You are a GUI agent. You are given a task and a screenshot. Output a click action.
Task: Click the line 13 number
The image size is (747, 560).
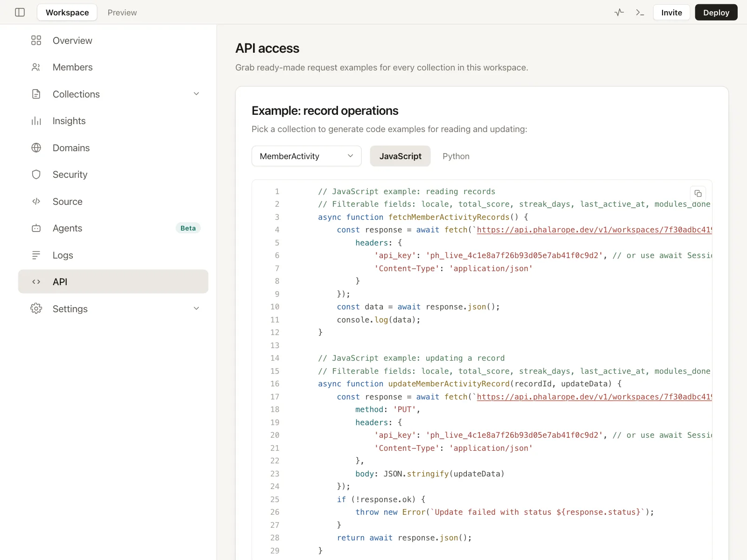(275, 345)
